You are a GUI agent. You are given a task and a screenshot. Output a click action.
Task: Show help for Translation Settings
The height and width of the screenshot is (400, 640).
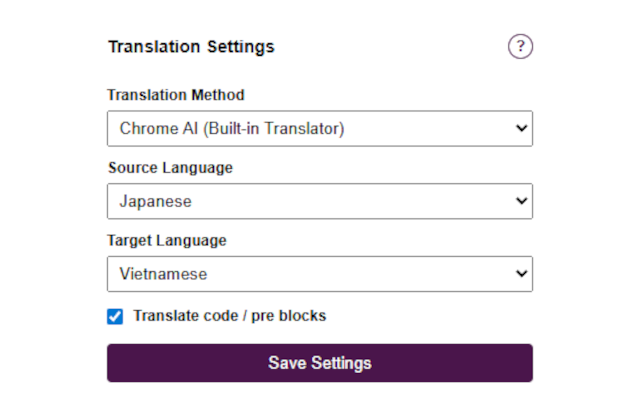[520, 46]
